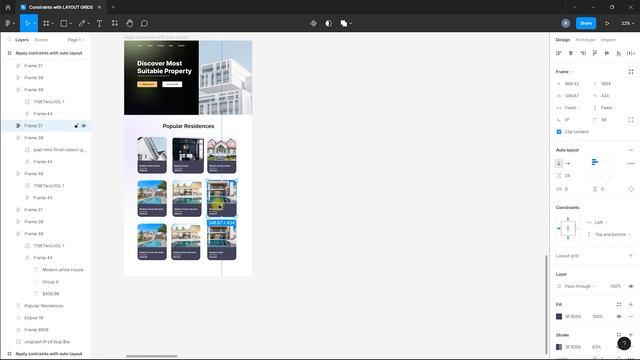Select the Text tool
Image resolution: width=640 pixels, height=360 pixels.
[99, 23]
